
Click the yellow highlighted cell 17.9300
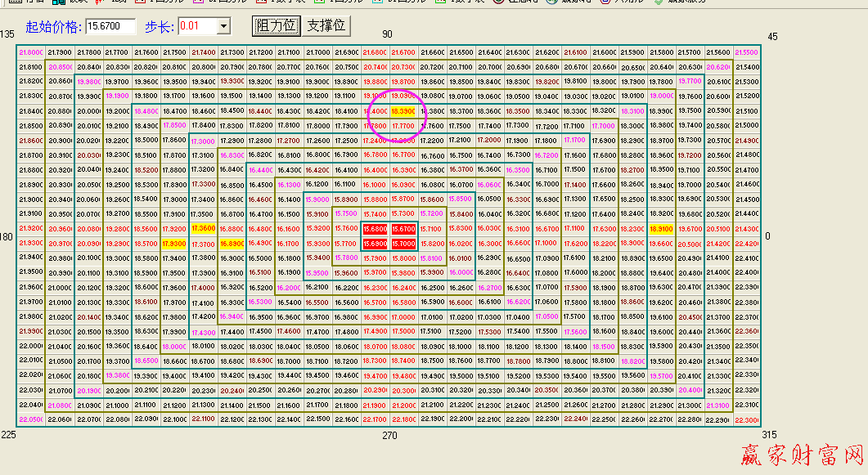tap(174, 244)
